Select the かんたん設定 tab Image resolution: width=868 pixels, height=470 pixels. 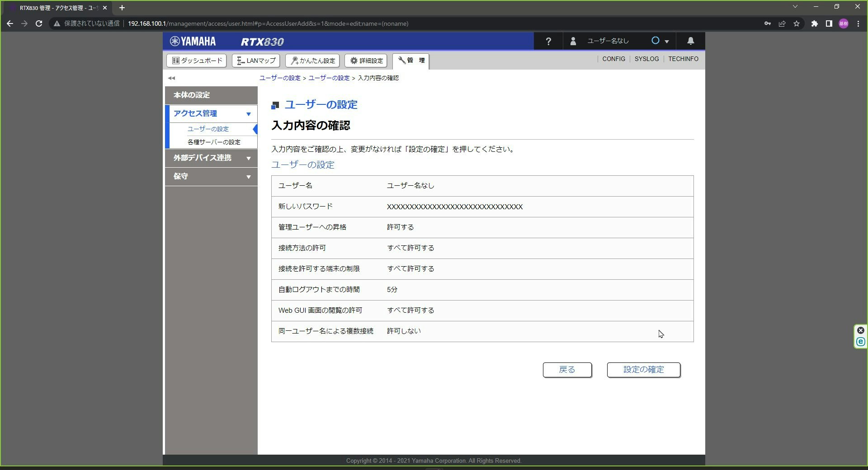click(x=312, y=61)
